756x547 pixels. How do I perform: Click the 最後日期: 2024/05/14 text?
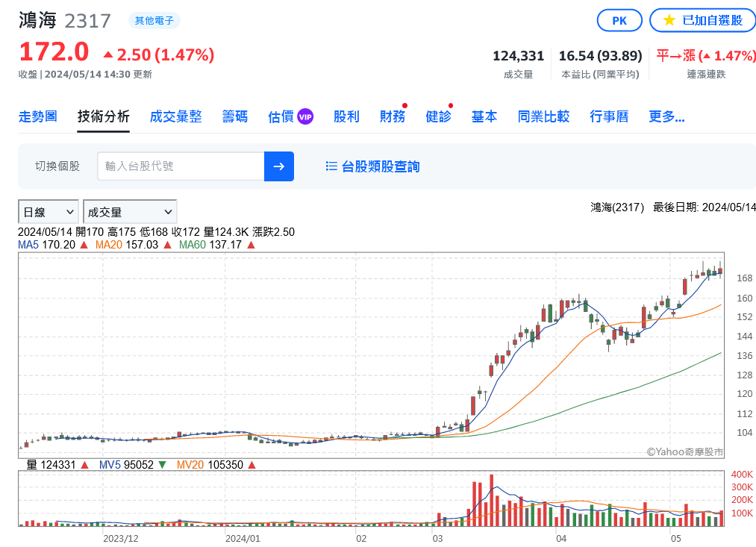click(705, 207)
